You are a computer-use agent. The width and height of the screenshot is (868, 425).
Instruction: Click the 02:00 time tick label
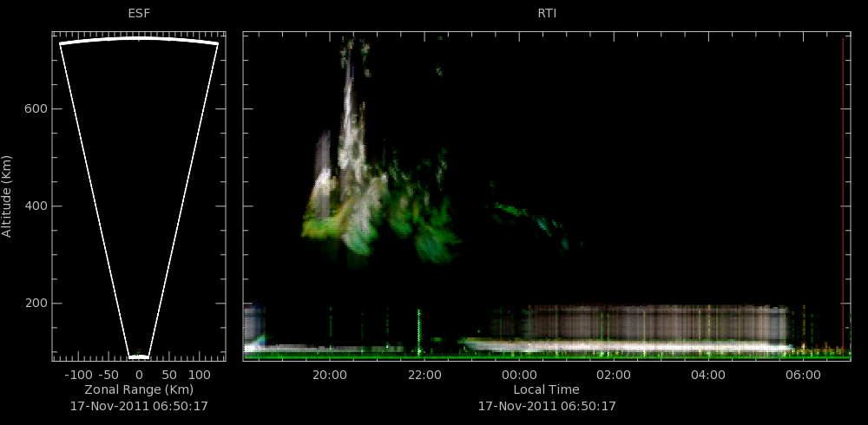614,375
